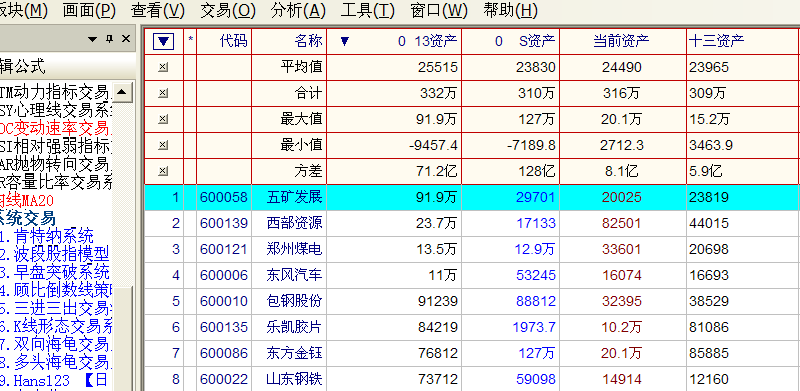Click stock code 600010

pos(224,301)
